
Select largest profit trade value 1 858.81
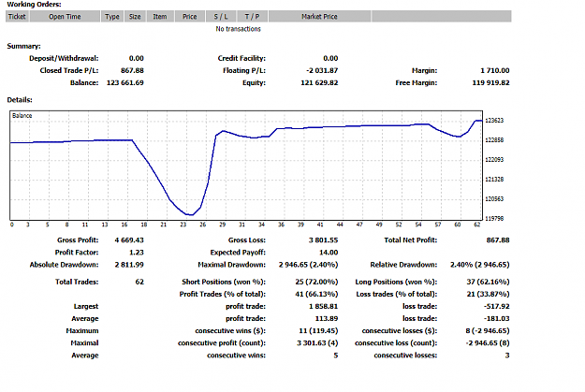324,307
